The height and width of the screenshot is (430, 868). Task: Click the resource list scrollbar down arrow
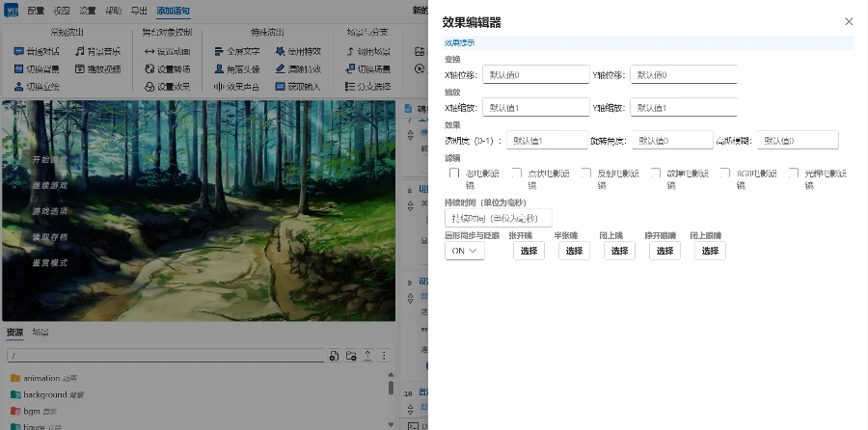pos(391,424)
